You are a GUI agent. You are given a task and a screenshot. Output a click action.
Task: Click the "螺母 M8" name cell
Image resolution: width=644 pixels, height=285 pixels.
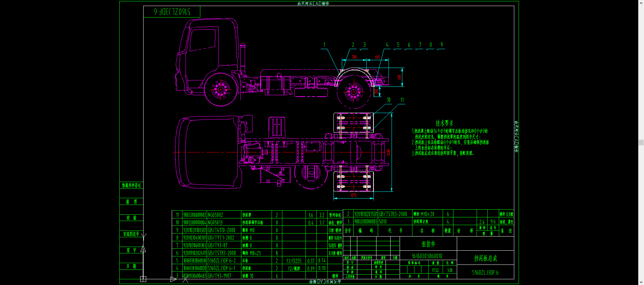point(249,230)
